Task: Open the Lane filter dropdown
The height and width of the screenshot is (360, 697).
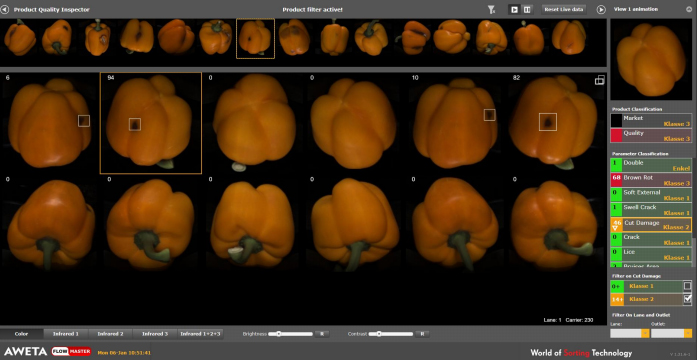Action: coord(629,333)
